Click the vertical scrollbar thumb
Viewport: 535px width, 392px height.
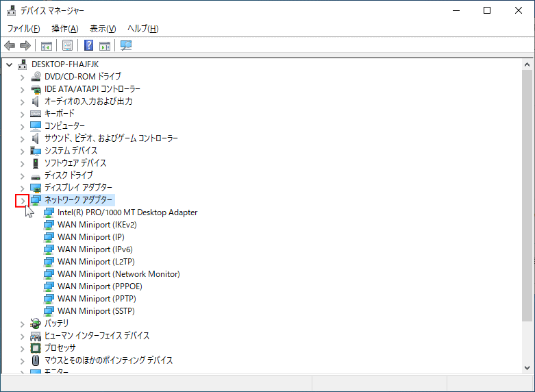(x=527, y=195)
